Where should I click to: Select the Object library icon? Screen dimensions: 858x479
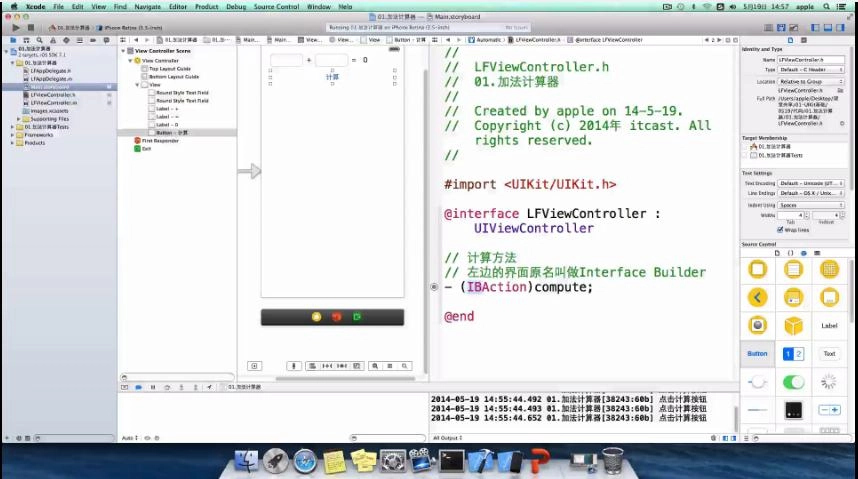pos(804,253)
